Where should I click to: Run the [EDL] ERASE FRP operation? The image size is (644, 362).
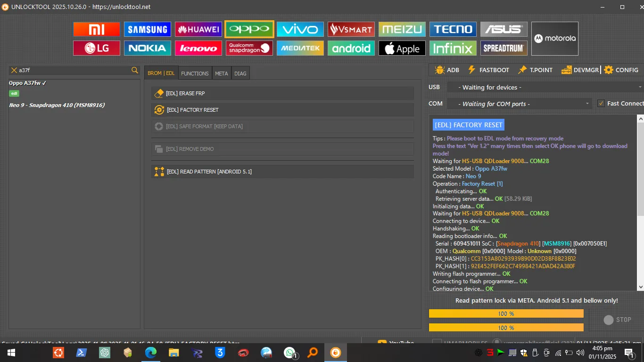(x=282, y=93)
